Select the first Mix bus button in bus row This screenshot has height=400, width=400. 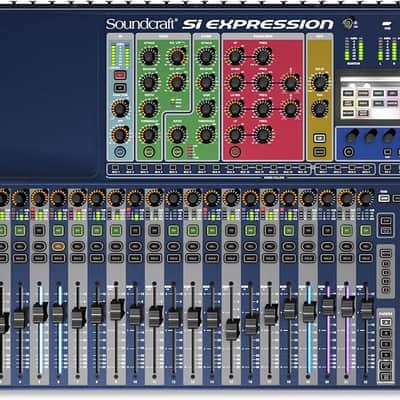115,167
